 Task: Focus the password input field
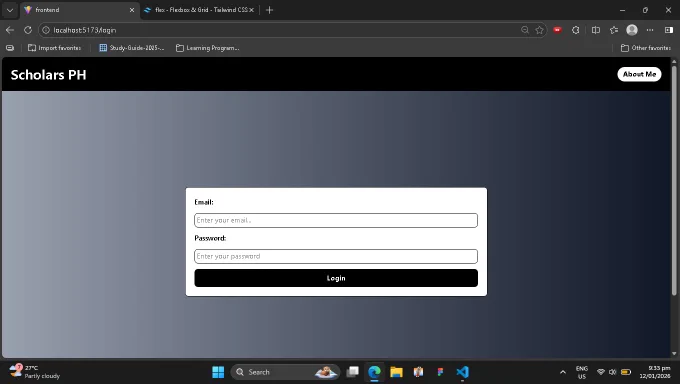[x=336, y=256]
